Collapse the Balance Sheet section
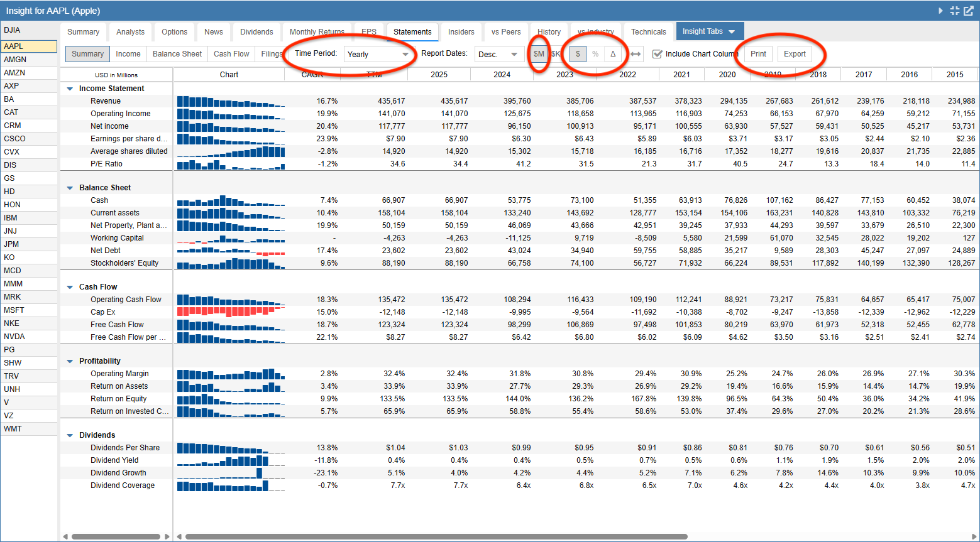 coord(70,188)
